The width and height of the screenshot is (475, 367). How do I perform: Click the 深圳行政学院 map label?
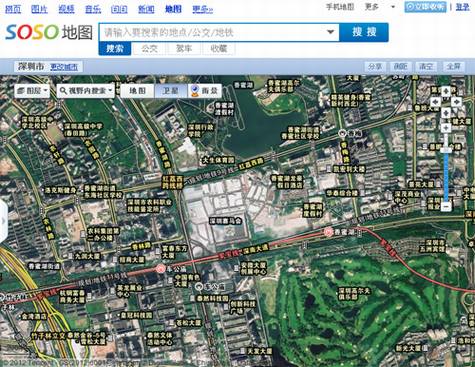coord(201,131)
